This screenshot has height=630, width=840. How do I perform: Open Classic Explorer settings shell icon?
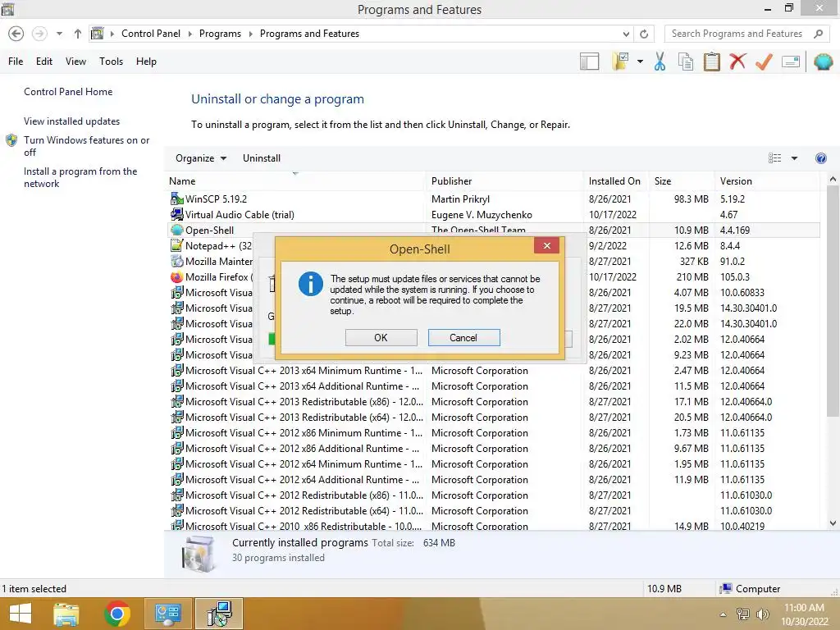click(823, 62)
